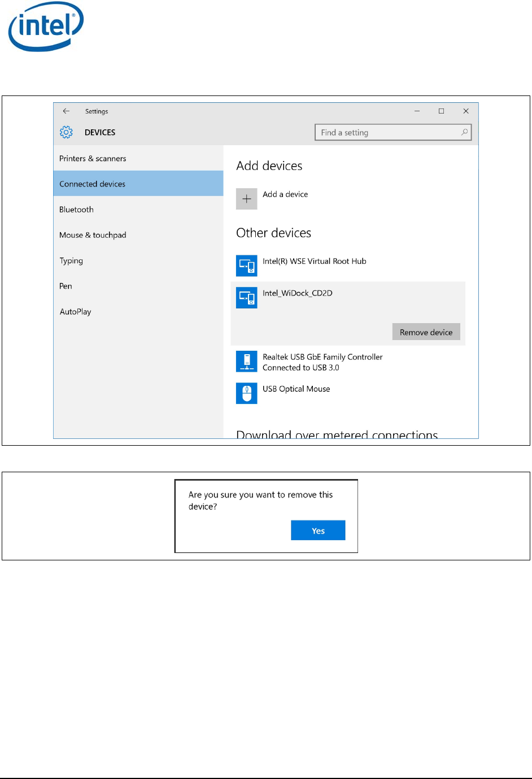Click the Intel(R) WSE Virtual Root Hub icon
This screenshot has height=779, width=532.
(x=247, y=266)
